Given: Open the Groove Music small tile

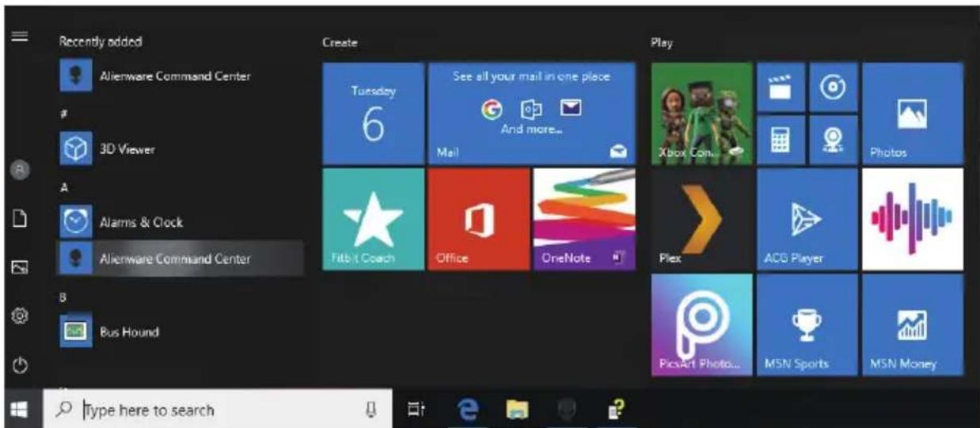Looking at the screenshot, I should [833, 87].
